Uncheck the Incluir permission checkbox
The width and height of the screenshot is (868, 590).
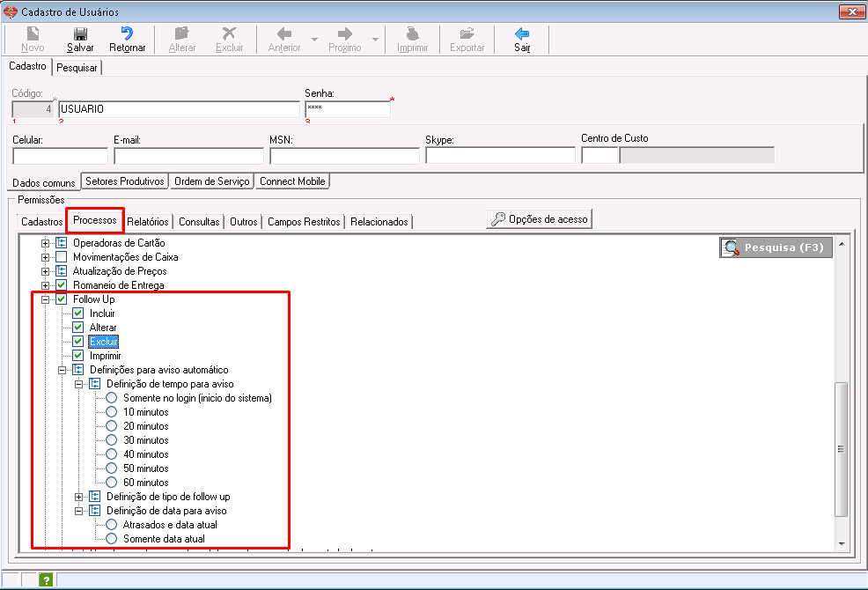[x=78, y=313]
